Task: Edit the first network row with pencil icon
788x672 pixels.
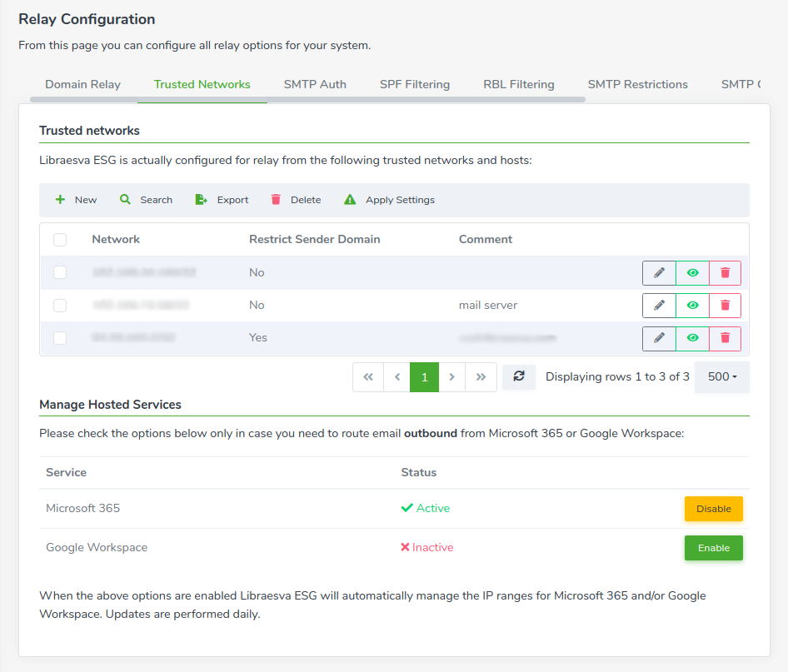Action: tap(659, 273)
